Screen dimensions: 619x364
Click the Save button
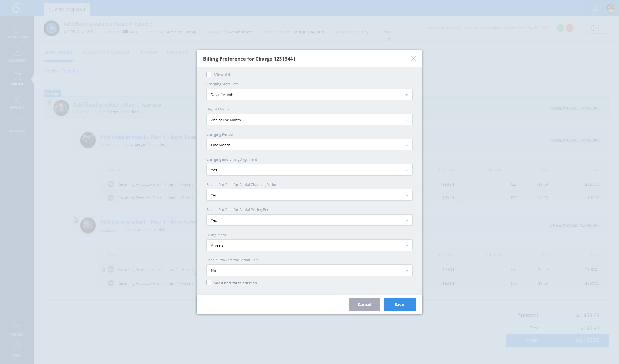399,304
